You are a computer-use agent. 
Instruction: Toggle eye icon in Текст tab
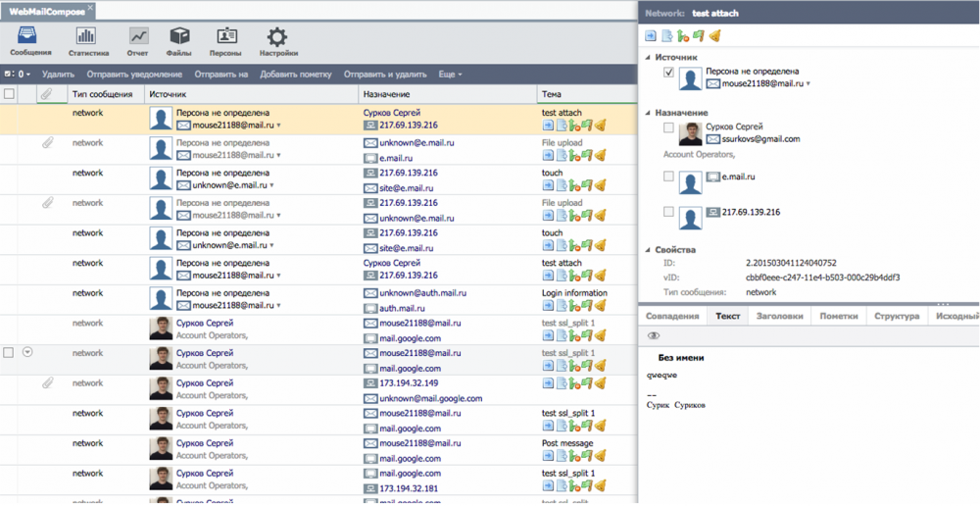coord(654,335)
